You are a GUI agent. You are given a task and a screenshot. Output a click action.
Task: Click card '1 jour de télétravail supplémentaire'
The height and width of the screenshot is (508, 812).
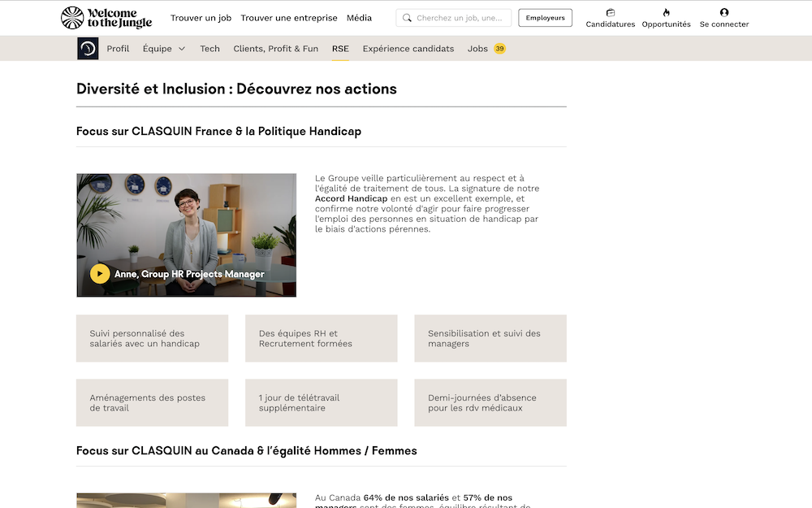(x=321, y=403)
